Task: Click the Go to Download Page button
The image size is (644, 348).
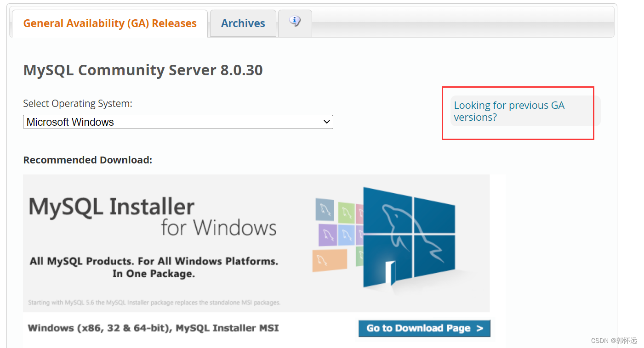Action: (424, 328)
